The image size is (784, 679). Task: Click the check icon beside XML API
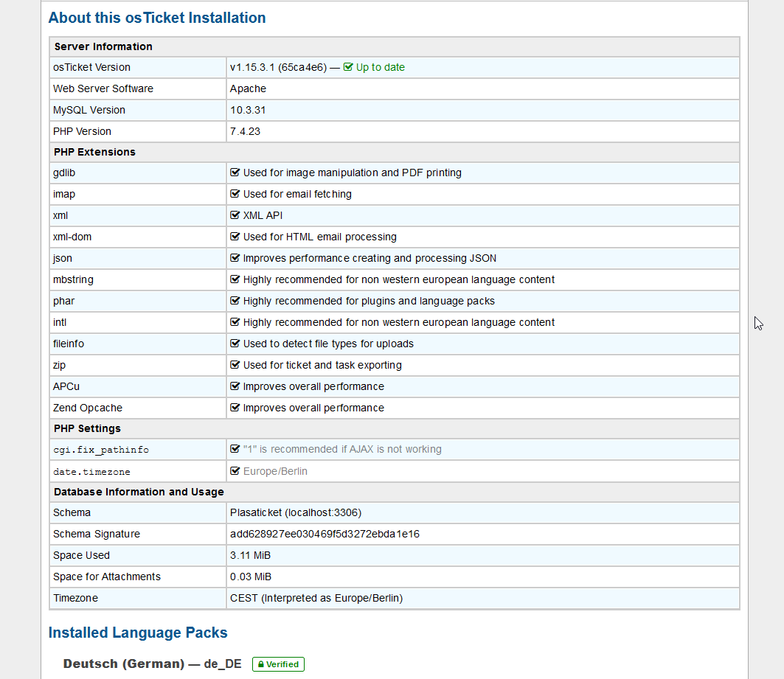235,215
